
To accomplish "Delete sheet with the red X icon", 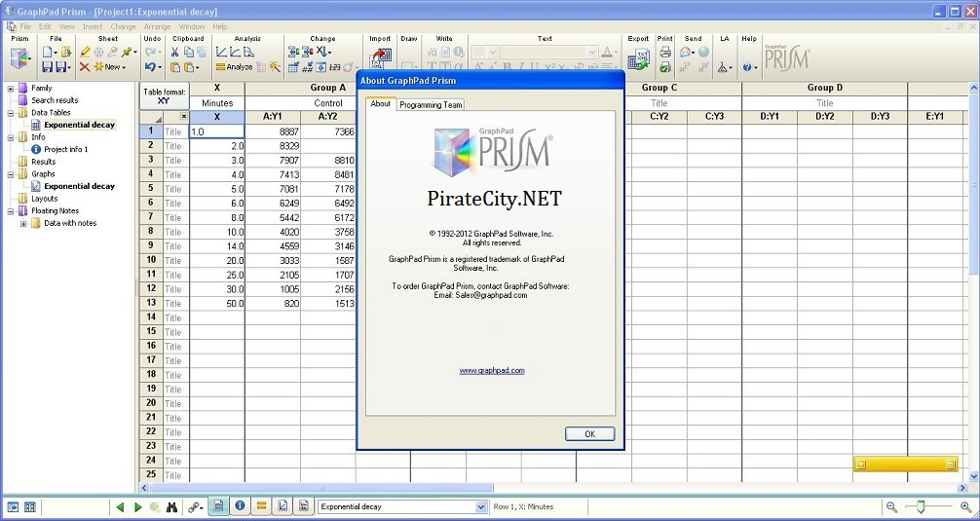I will 85,67.
